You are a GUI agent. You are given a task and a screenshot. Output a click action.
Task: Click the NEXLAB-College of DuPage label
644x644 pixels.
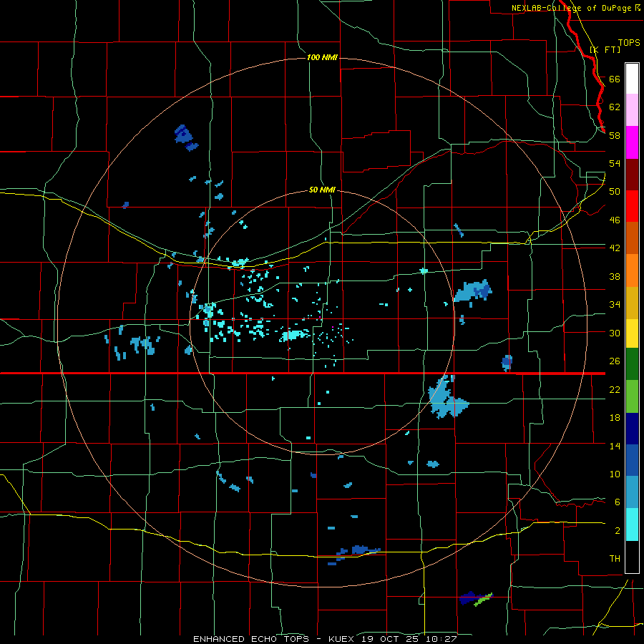572,8
